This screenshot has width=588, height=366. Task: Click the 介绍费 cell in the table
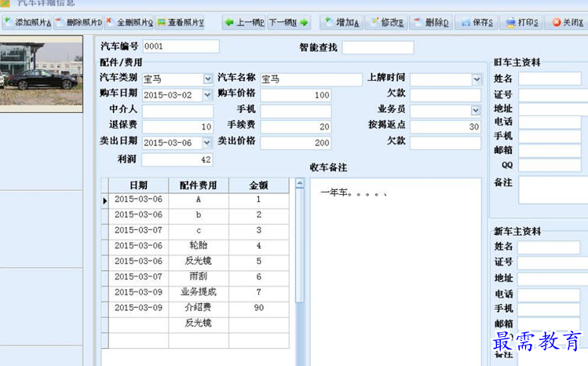(x=199, y=308)
